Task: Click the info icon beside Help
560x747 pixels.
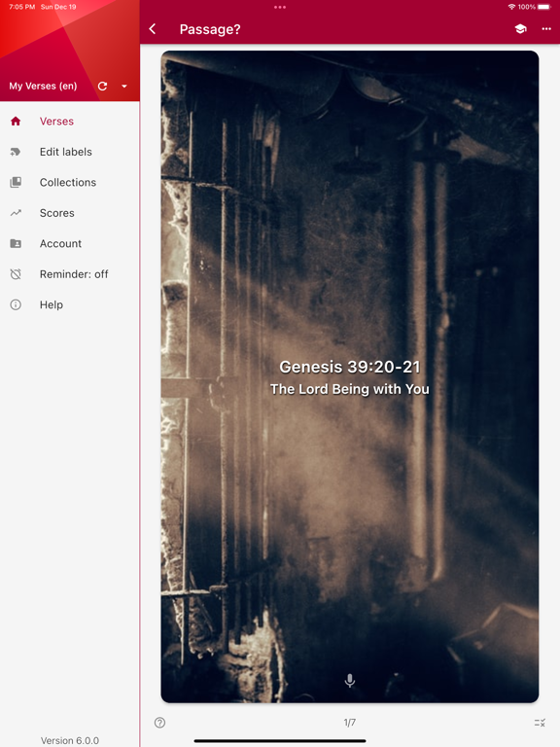Action: tap(16, 304)
